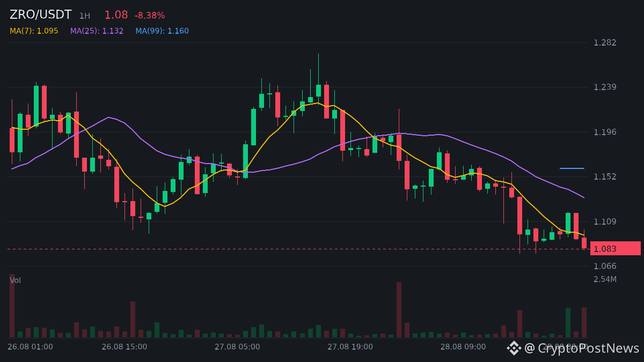644x362 pixels.
Task: Click the 1.066 price axis label
Action: (605, 266)
